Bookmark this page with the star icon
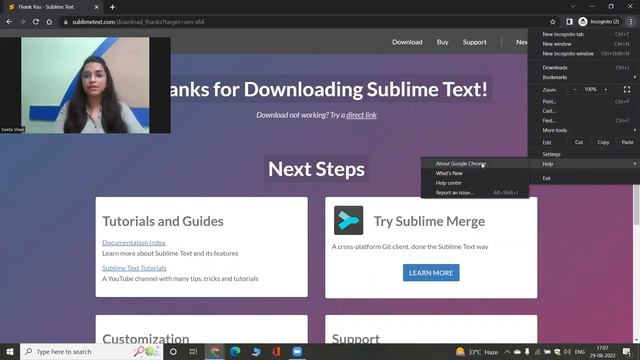 coord(553,22)
